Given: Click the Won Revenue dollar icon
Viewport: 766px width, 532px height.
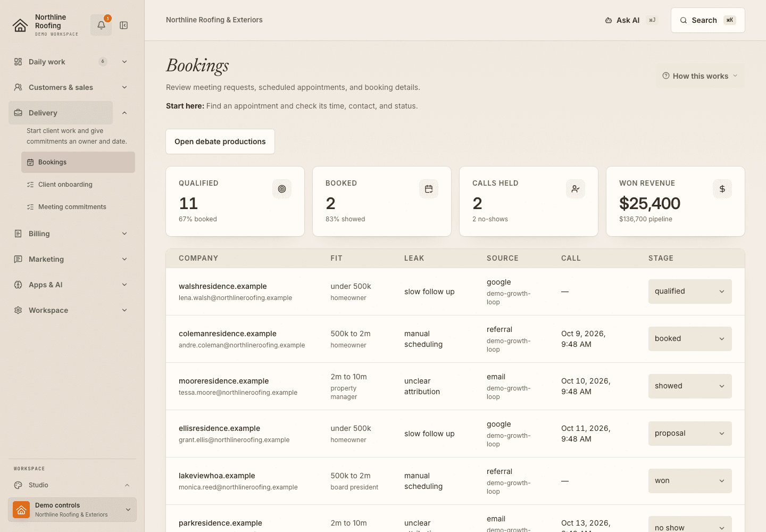Looking at the screenshot, I should [722, 189].
